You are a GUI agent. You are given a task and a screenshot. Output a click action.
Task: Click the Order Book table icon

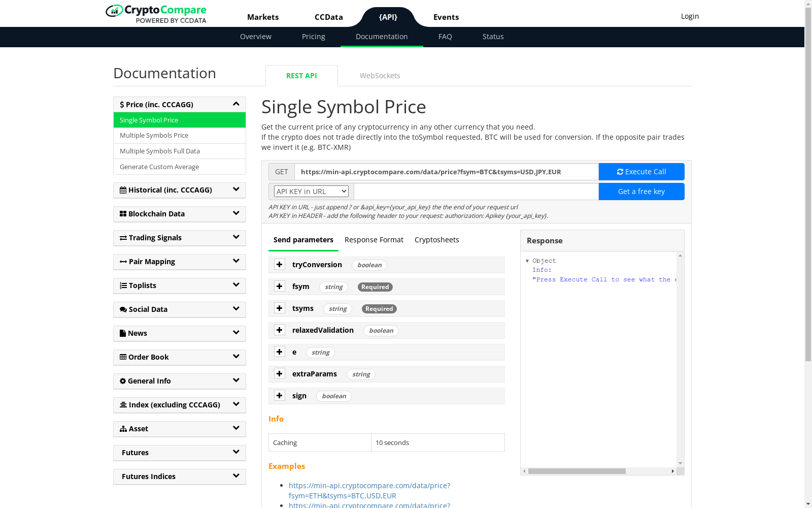tap(123, 357)
